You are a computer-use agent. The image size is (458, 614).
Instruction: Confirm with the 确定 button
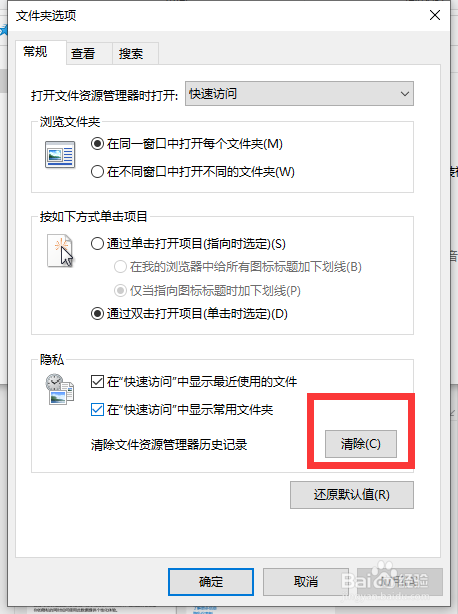click(211, 582)
